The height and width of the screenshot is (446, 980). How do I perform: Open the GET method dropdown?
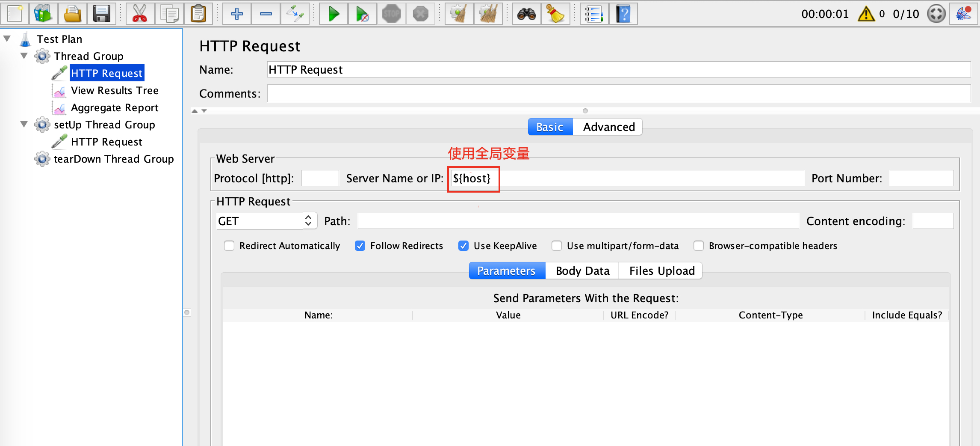click(x=309, y=220)
